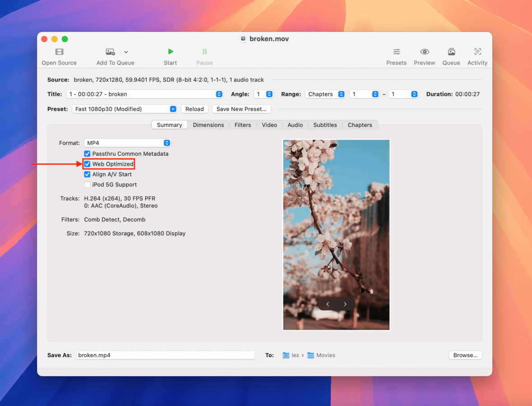Click the Comb Detect, Decomb filters text
The height and width of the screenshot is (406, 532).
[115, 220]
